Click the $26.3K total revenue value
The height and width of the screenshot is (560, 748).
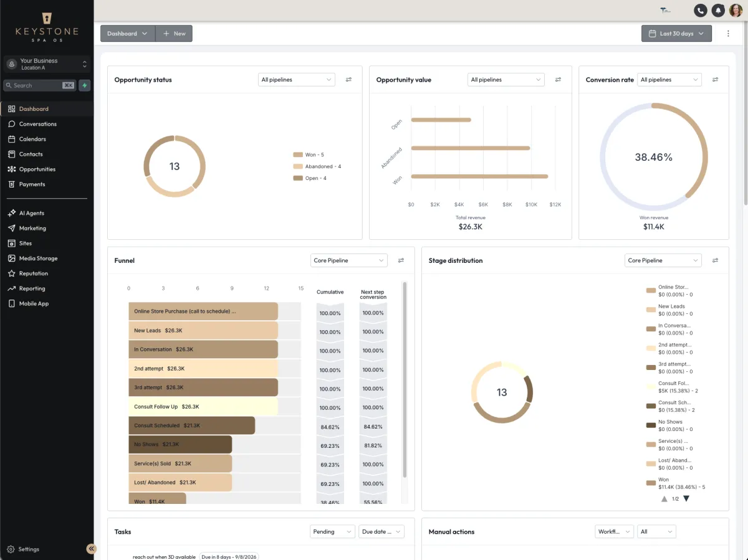[x=471, y=227]
